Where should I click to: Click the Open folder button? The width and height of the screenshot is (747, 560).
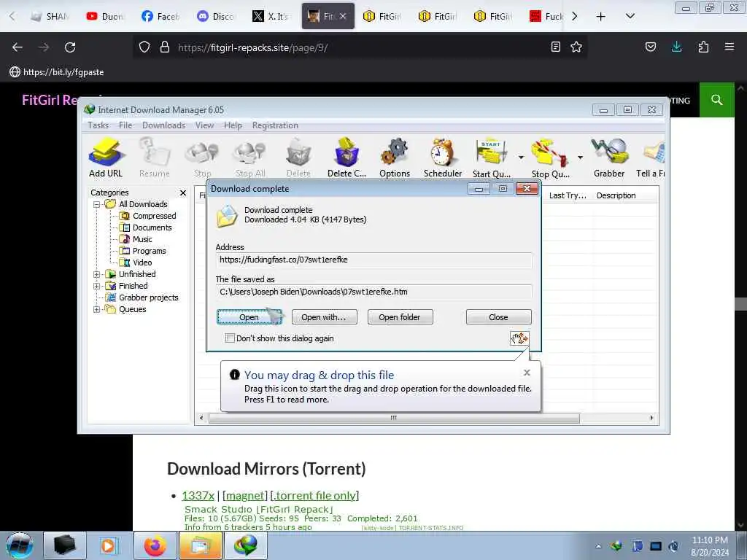click(x=400, y=317)
